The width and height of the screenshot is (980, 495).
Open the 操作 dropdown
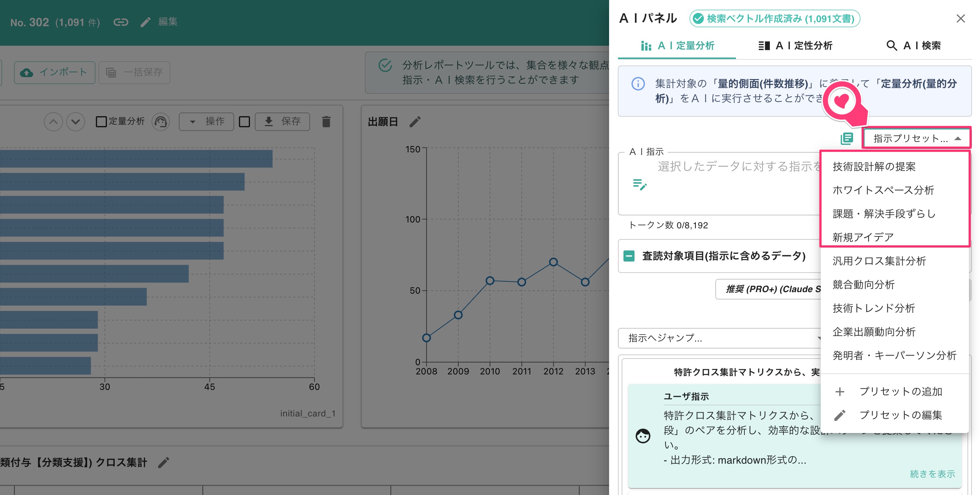(206, 122)
